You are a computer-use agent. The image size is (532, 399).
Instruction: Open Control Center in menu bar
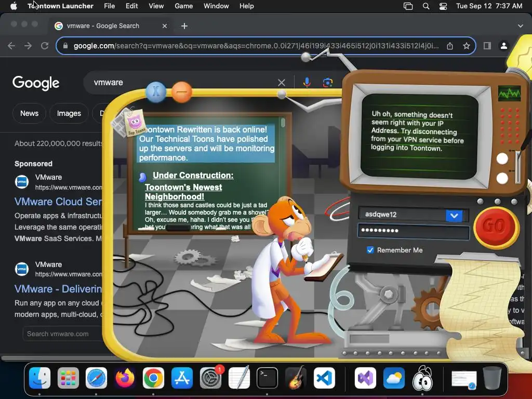(x=443, y=6)
